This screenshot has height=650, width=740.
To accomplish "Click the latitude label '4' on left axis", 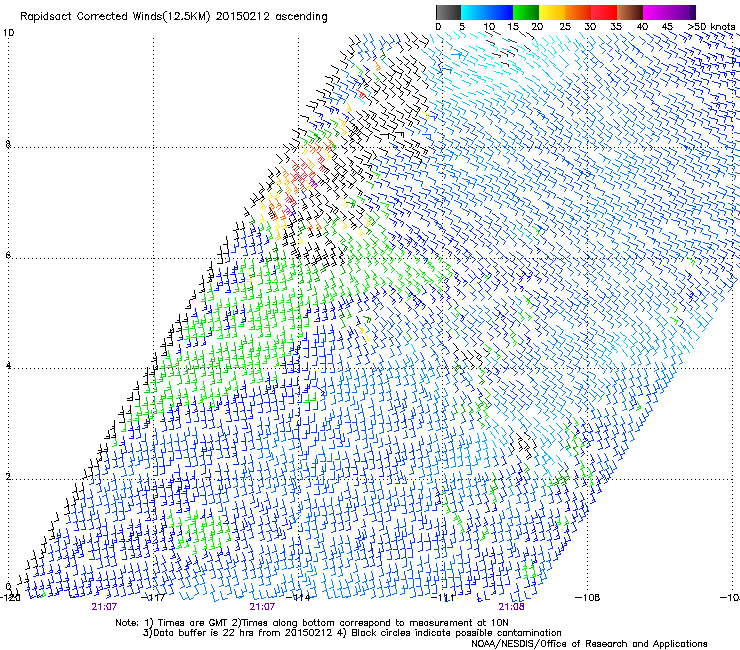I will pos(8,366).
